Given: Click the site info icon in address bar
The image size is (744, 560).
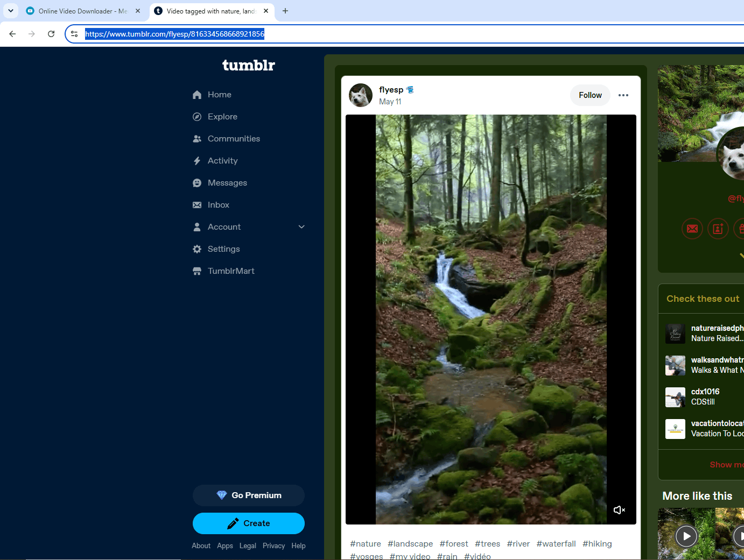Looking at the screenshot, I should coord(74,34).
